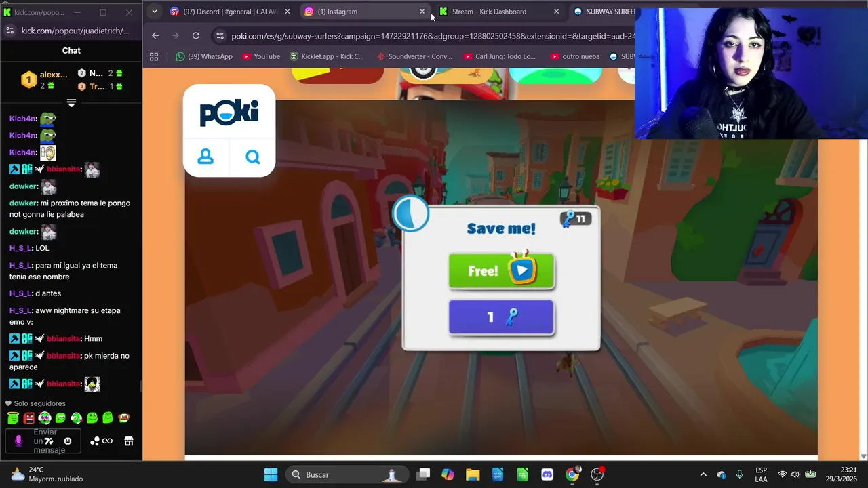The image size is (868, 488).
Task: Show hidden system tray icons
Action: click(x=703, y=474)
